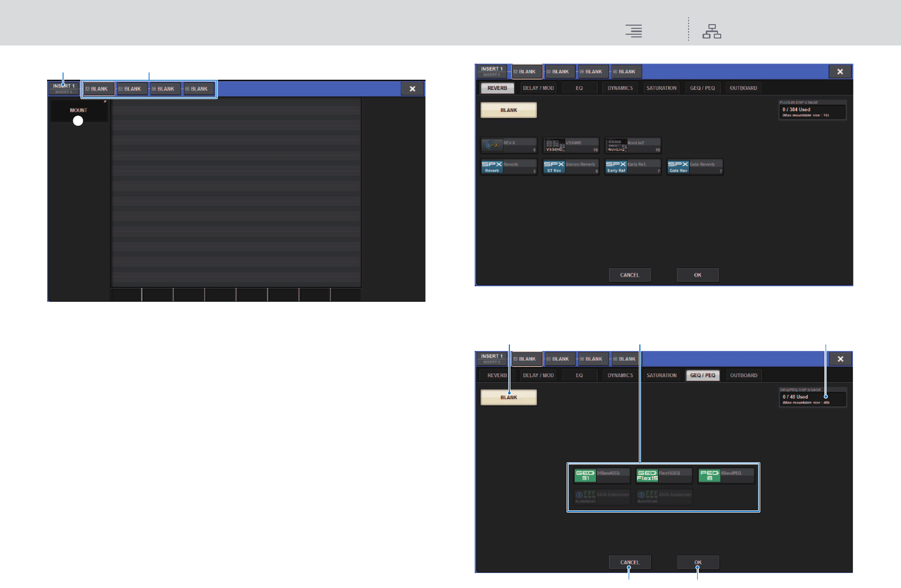Toggle INSERT 1 switch in MOUNT window
The width and height of the screenshot is (901, 588).
coord(64,89)
